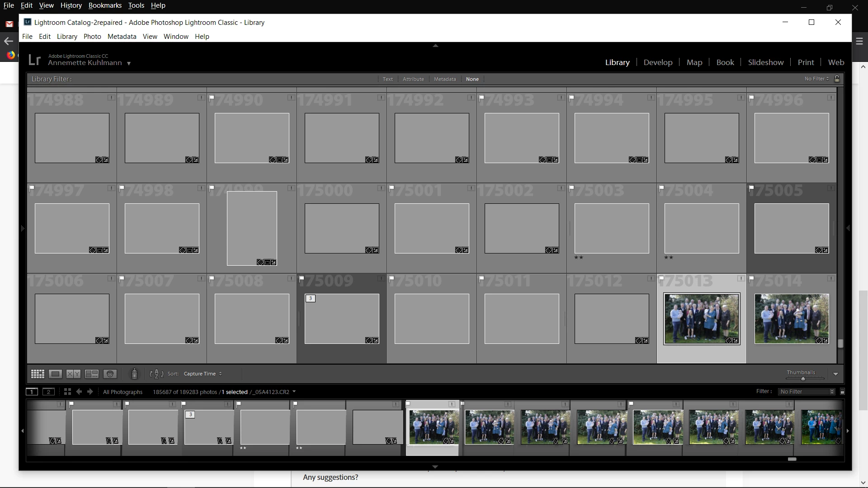Select the Text library filter
The width and height of the screenshot is (868, 488).
click(x=387, y=79)
